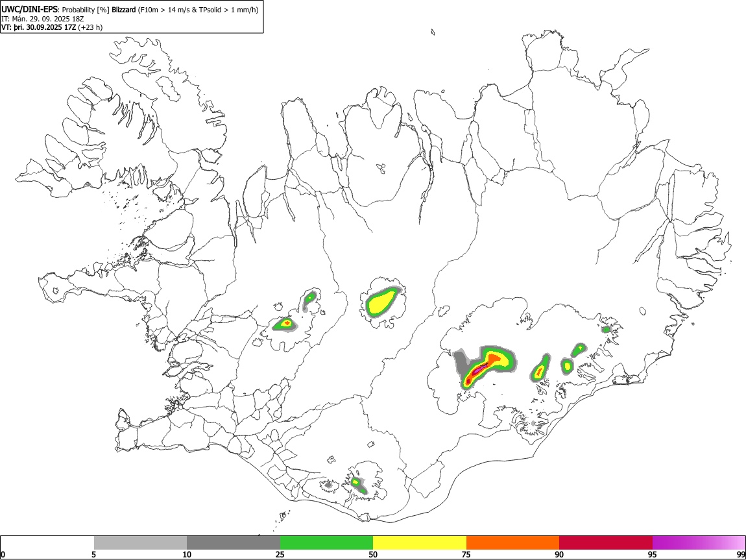The height and width of the screenshot is (560, 746).
Task: Click the legend value label '5'
Action: [93, 555]
